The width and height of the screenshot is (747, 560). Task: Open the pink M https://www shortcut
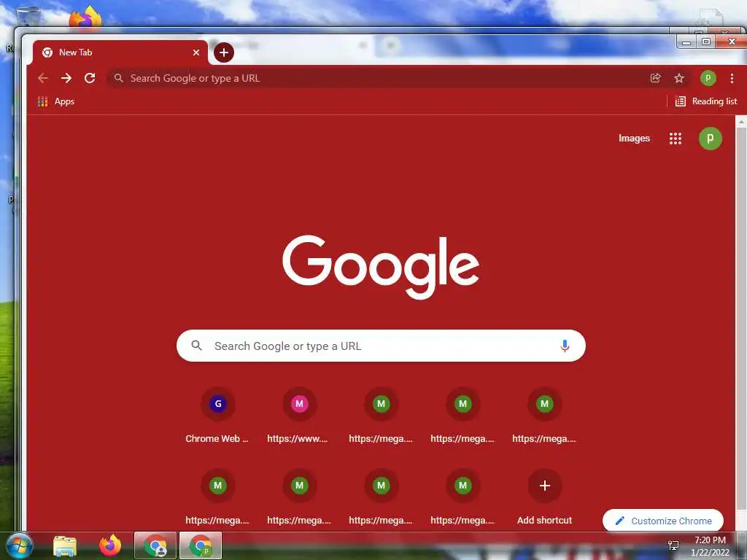(298, 416)
